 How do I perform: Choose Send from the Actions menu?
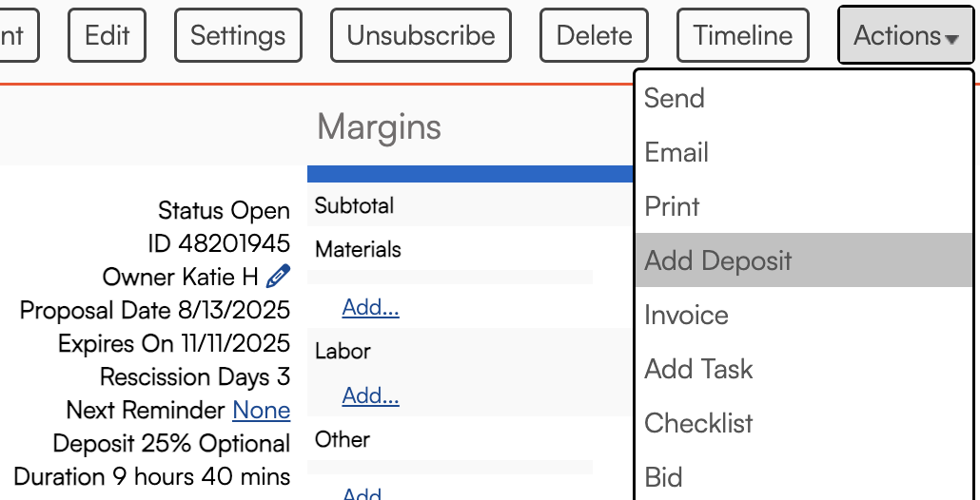(675, 98)
